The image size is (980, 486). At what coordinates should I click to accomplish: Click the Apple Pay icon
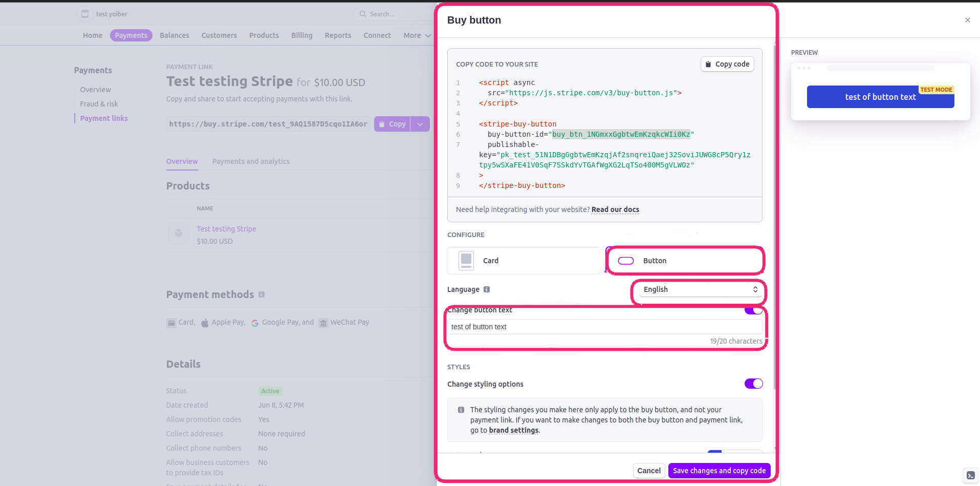click(x=205, y=323)
